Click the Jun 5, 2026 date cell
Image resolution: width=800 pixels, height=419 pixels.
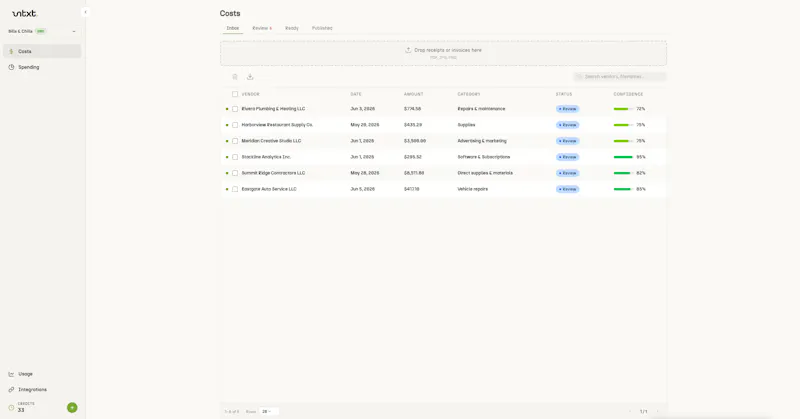point(362,189)
